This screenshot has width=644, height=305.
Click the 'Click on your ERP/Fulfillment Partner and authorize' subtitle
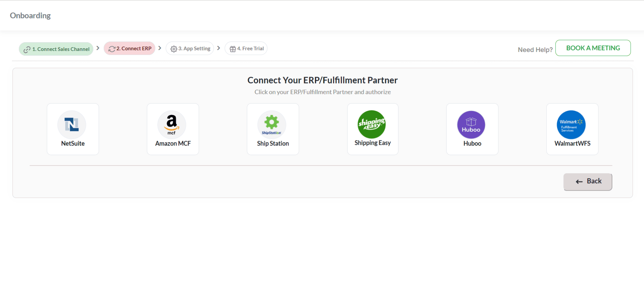[323, 92]
